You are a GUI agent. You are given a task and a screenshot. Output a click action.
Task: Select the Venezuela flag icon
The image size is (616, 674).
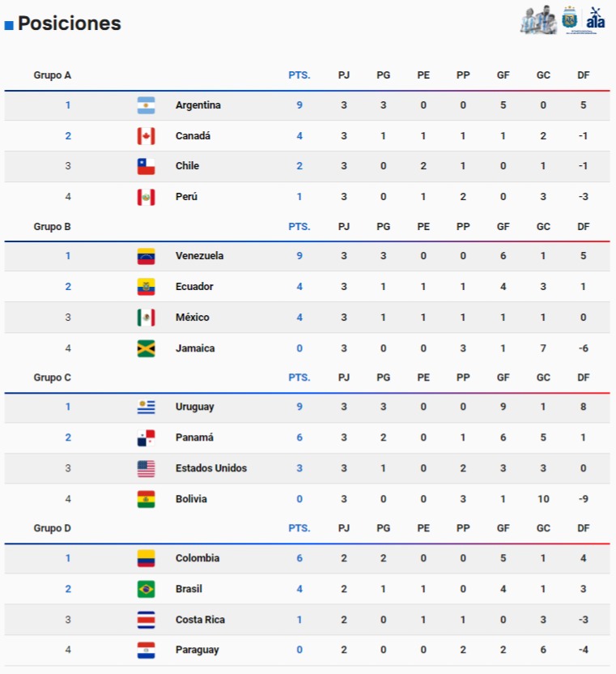[146, 256]
